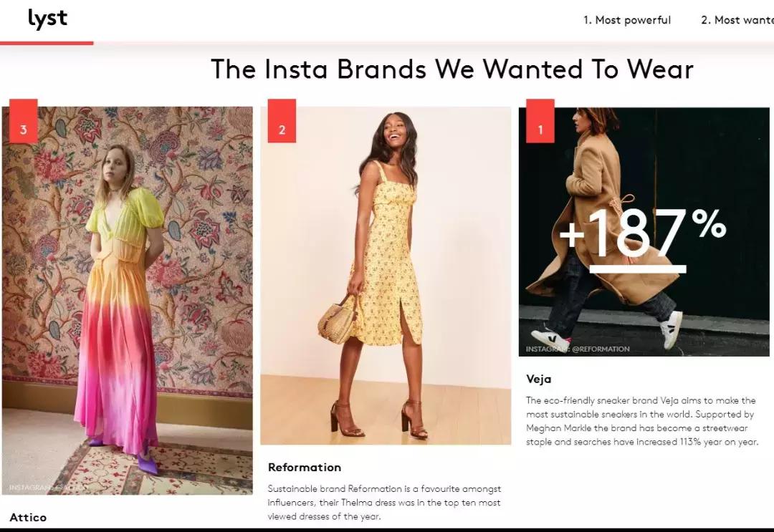Click the Veja description paragraph
The width and height of the screenshot is (774, 532).
(641, 421)
